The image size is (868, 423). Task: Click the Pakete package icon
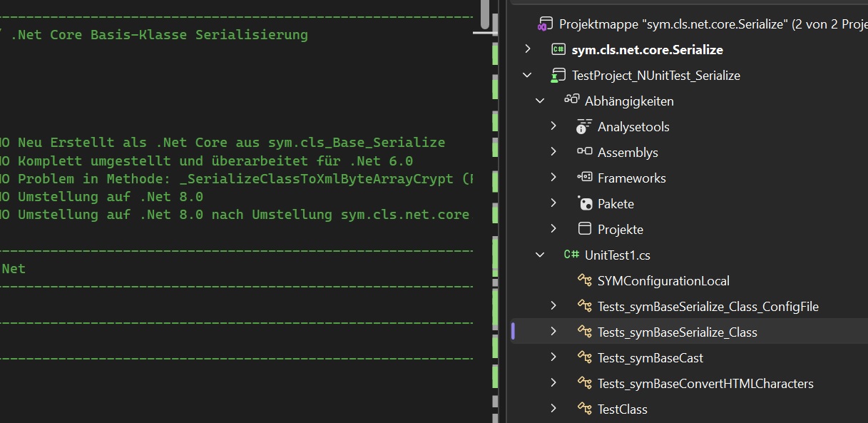[584, 204]
